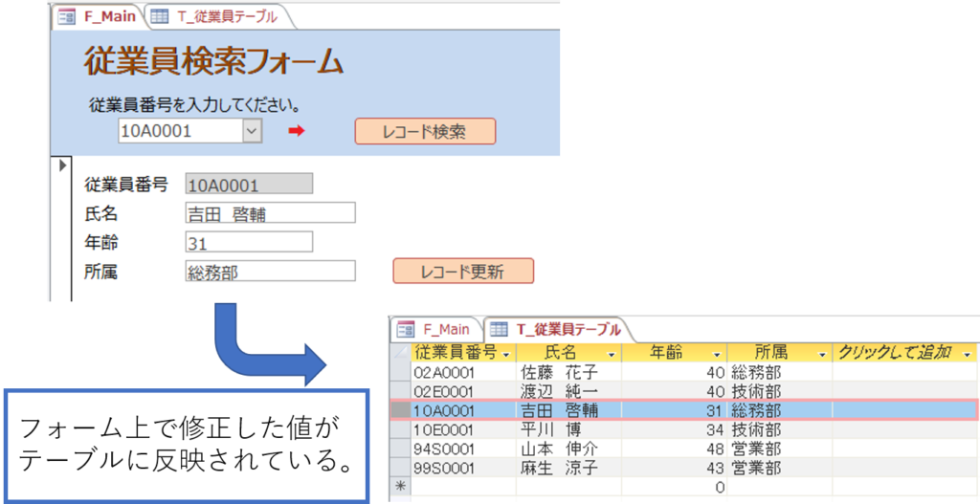
Task: Click new record asterisk row selector
Action: point(400,487)
